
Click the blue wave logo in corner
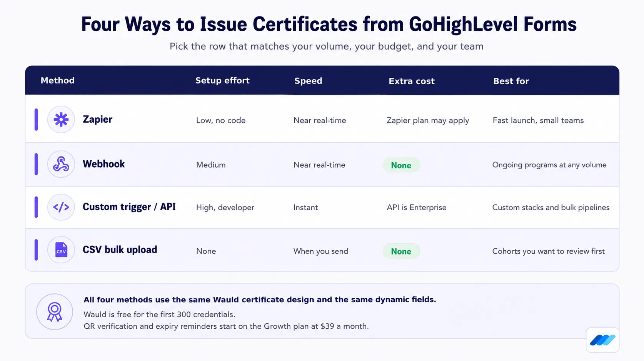click(602, 340)
